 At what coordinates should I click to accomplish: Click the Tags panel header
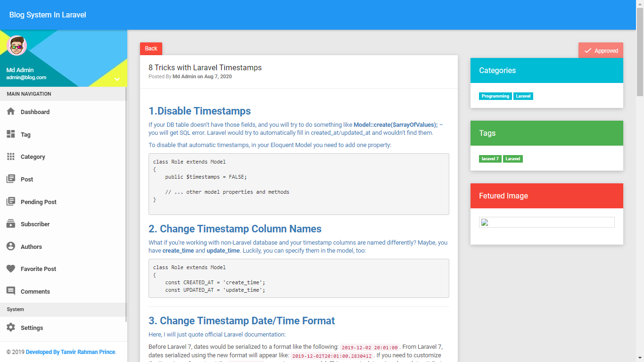547,133
